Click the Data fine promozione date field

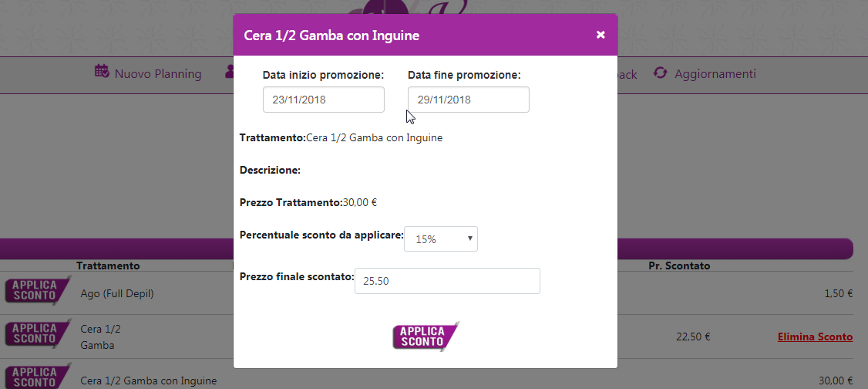tap(469, 100)
